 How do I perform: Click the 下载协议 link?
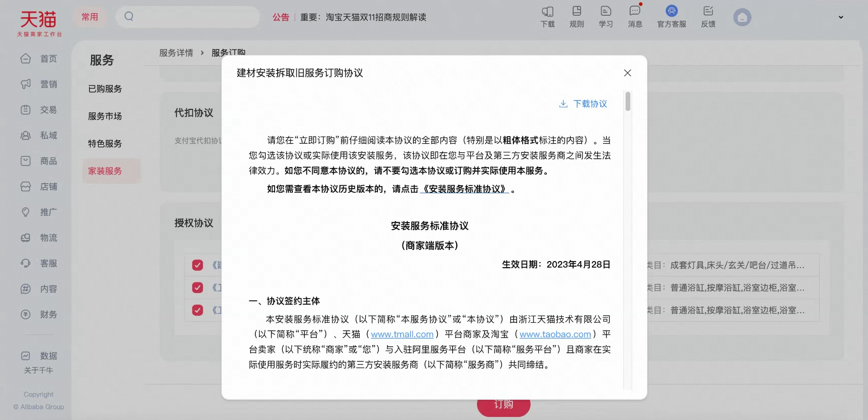590,104
